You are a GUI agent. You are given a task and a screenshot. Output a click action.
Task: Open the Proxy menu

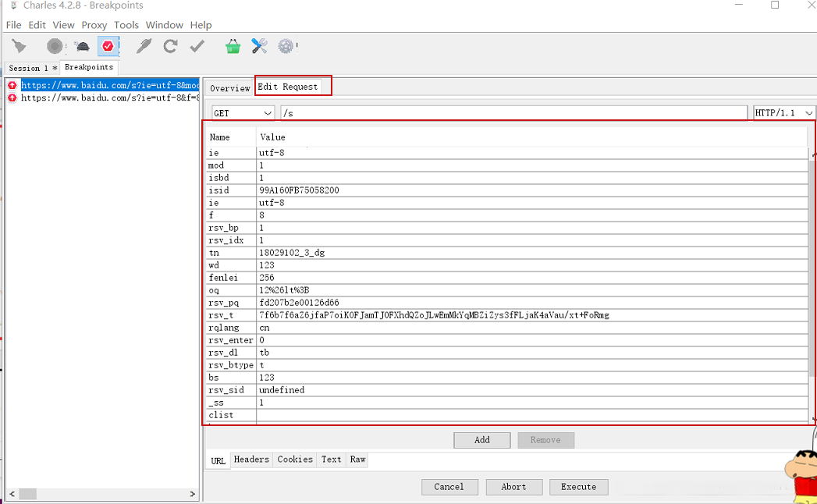[x=94, y=25]
